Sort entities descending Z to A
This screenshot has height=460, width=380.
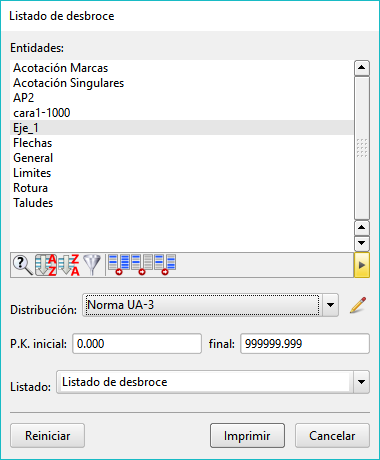point(69,265)
